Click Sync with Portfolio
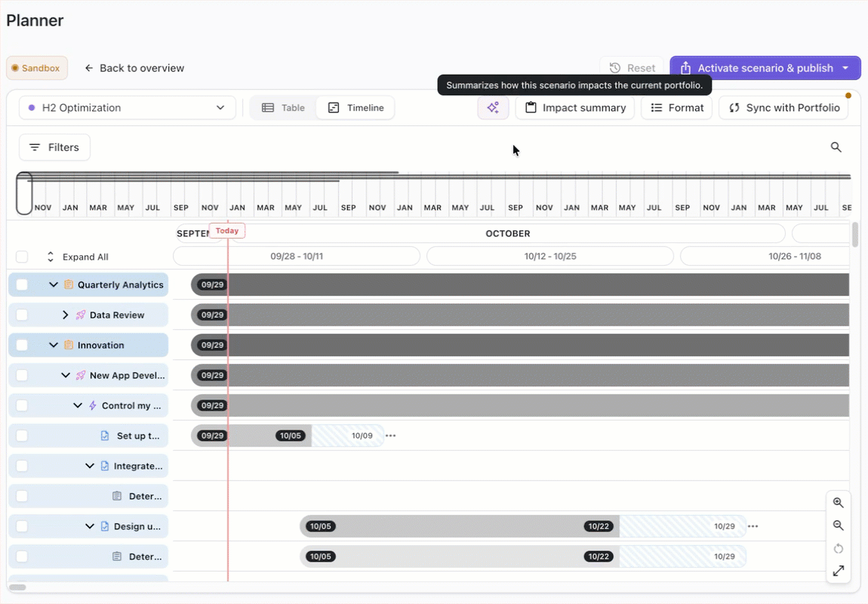Image resolution: width=868 pixels, height=604 pixels. pyautogui.click(x=784, y=107)
